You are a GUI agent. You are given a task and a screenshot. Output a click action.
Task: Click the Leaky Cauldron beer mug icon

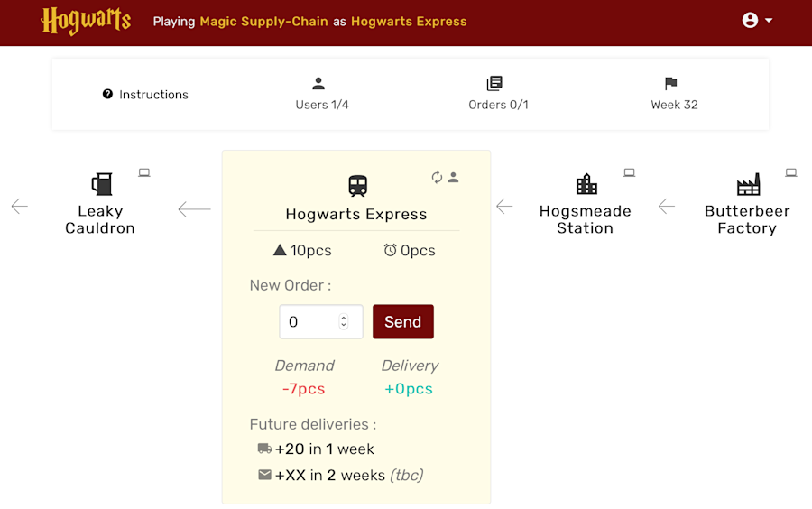(x=102, y=184)
